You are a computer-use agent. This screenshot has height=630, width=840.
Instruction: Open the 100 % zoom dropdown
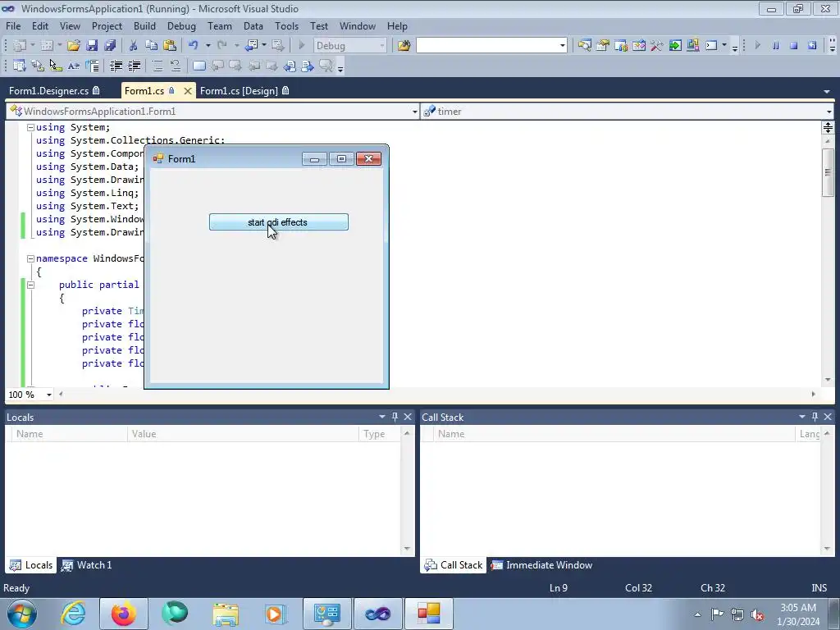48,395
